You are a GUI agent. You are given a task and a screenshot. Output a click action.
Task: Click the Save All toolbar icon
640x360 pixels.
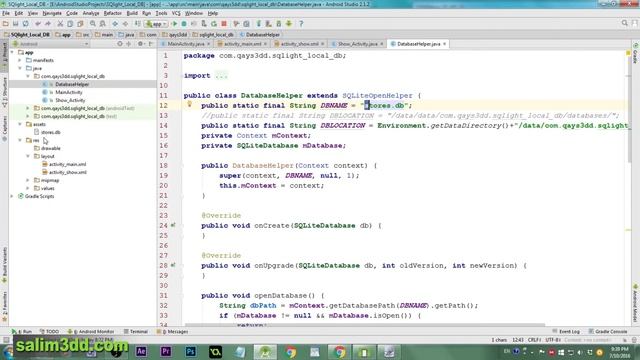pyautogui.click(x=16, y=24)
